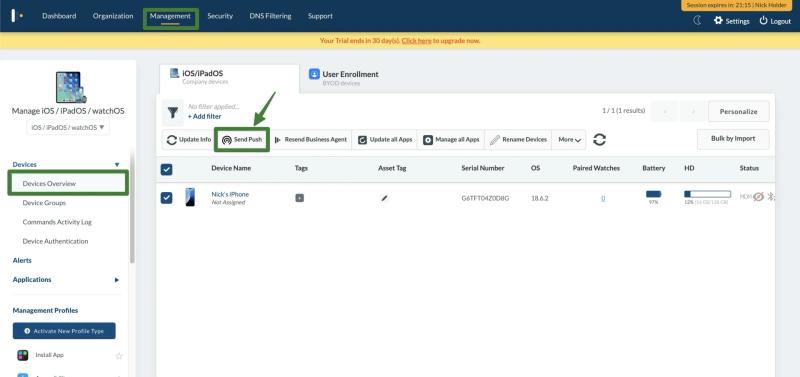Go to the previous results page button
Screen dimensions: 800x377
(x=665, y=112)
